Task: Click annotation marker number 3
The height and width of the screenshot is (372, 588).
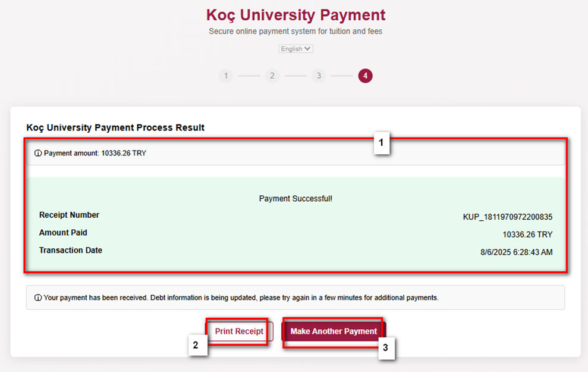Action: 385,349
